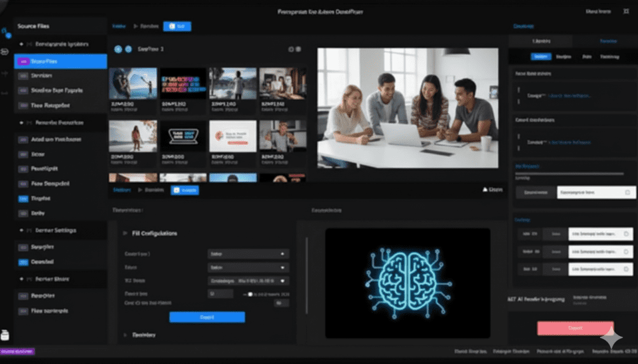The height and width of the screenshot is (364, 638).
Task: Select the blue segmented tab in the right panel
Action: (x=541, y=57)
